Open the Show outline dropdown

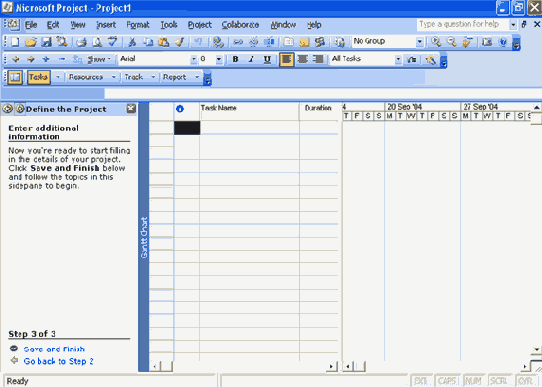99,59
